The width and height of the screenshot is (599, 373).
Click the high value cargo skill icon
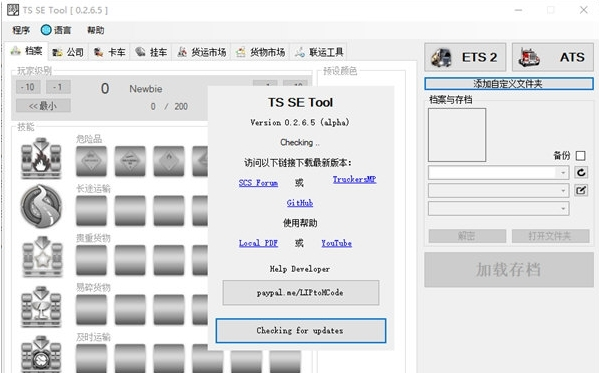41,256
